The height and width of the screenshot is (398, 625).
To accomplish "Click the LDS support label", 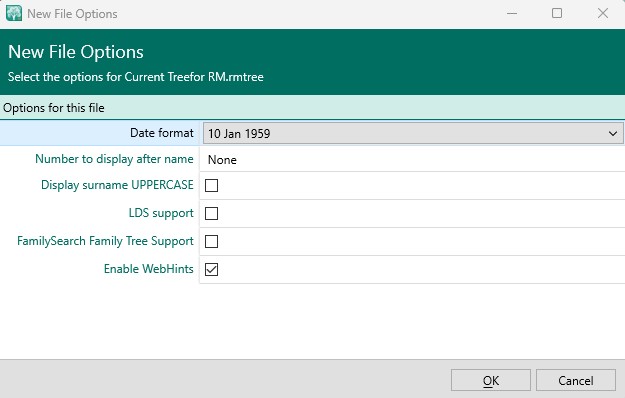I will 161,213.
